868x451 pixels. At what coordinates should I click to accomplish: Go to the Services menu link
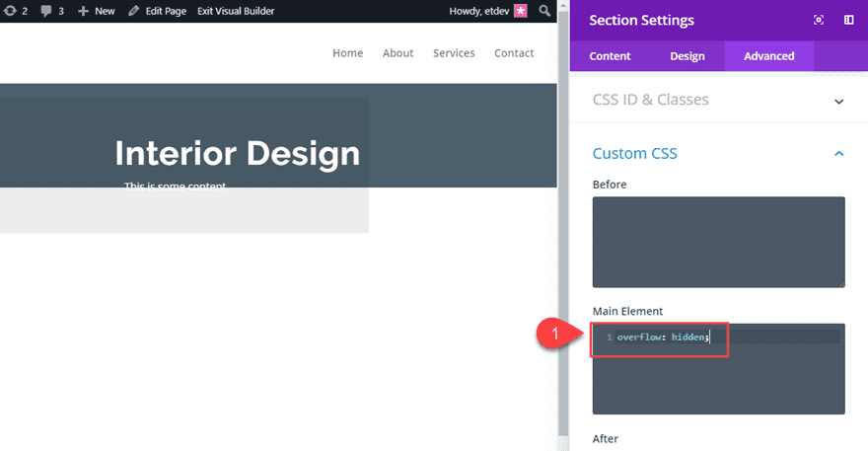[454, 53]
